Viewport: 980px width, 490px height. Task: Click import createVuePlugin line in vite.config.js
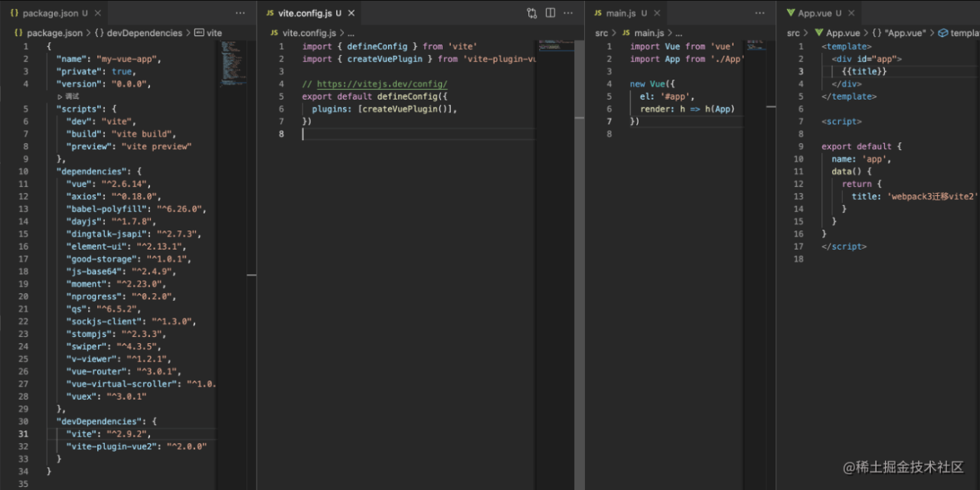[419, 59]
